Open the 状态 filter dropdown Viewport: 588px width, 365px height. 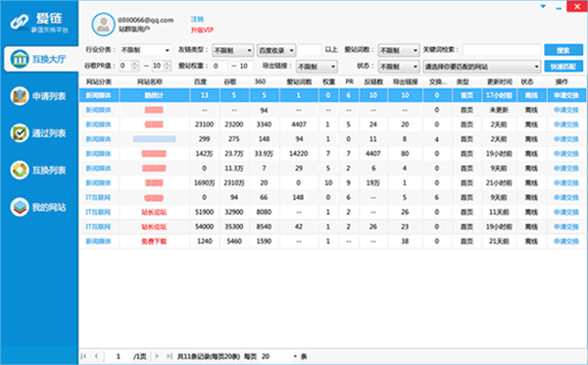(398, 67)
